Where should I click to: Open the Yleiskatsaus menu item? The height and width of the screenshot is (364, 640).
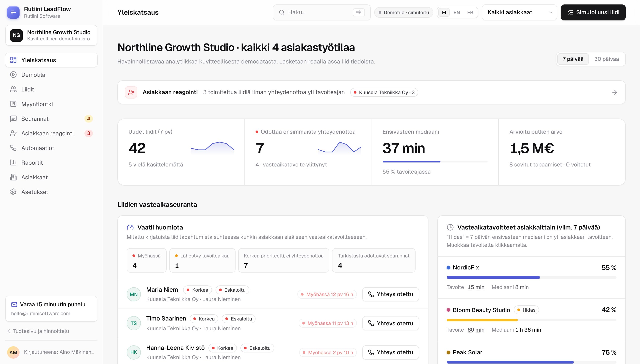[51, 60]
